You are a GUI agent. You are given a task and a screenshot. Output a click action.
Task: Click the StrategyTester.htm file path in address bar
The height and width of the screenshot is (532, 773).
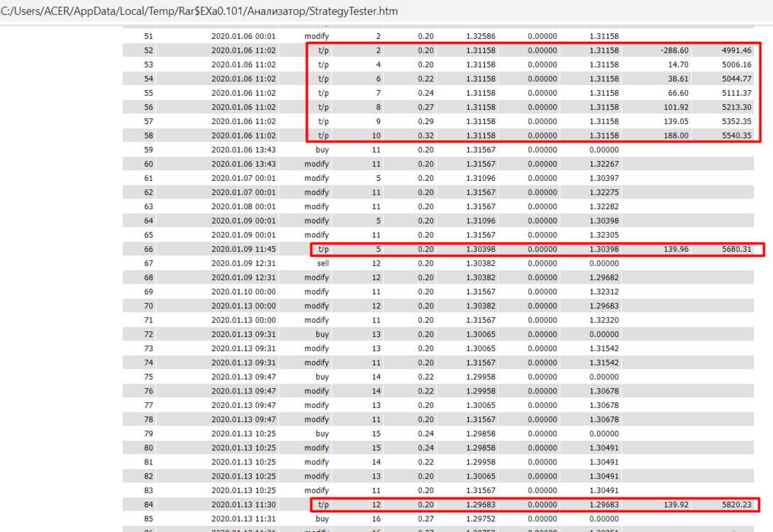click(x=199, y=11)
